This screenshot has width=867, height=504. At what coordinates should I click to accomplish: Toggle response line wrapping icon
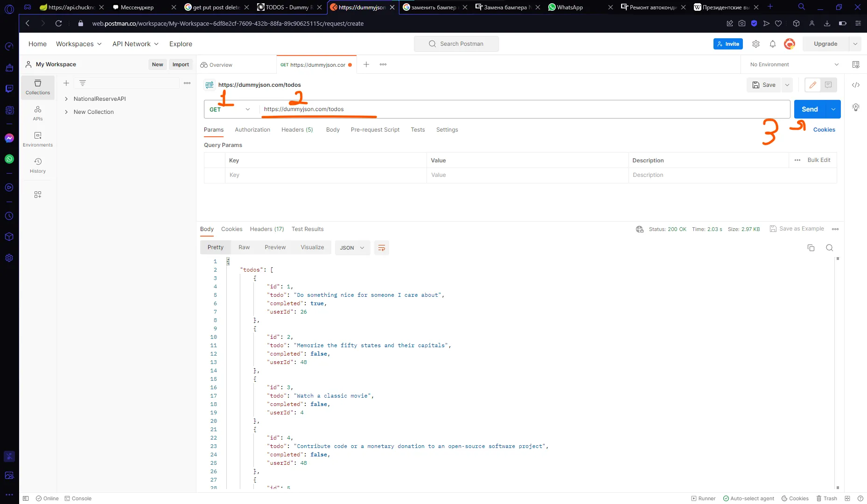[382, 248]
